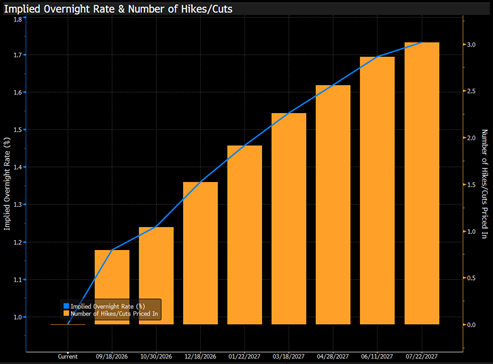Click the 07/22/2027 x-axis date label

tap(422, 357)
